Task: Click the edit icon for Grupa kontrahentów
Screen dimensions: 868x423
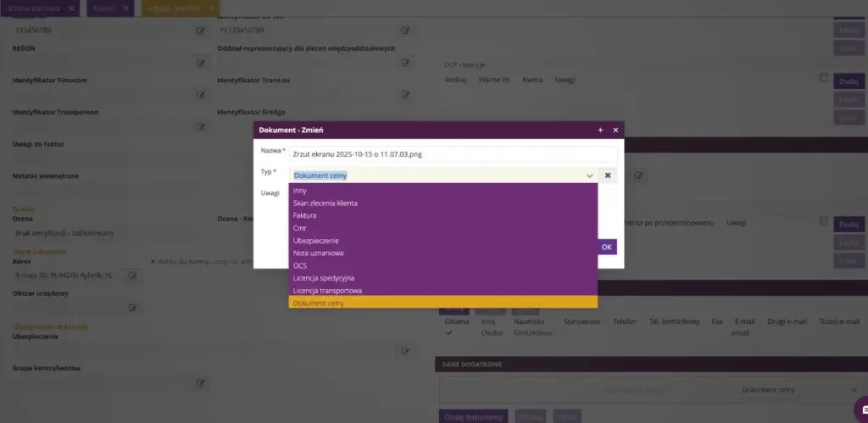Action: (x=201, y=382)
